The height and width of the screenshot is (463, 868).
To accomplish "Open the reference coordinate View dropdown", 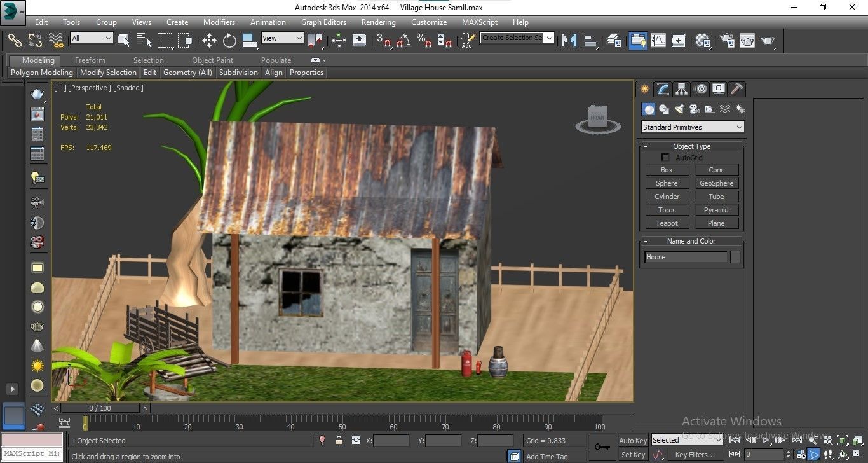I will 282,38.
